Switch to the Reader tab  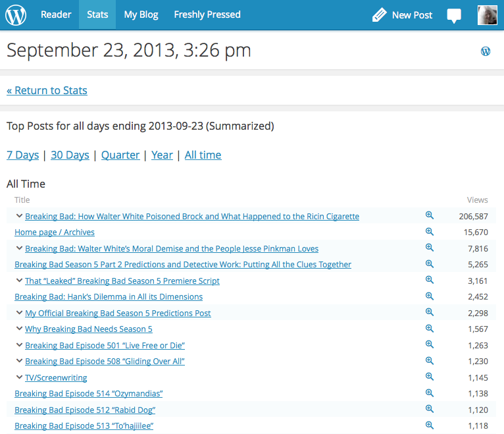(x=56, y=14)
